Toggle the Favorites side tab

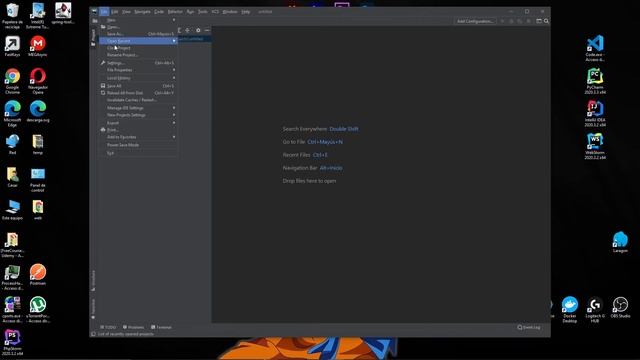coord(93,309)
